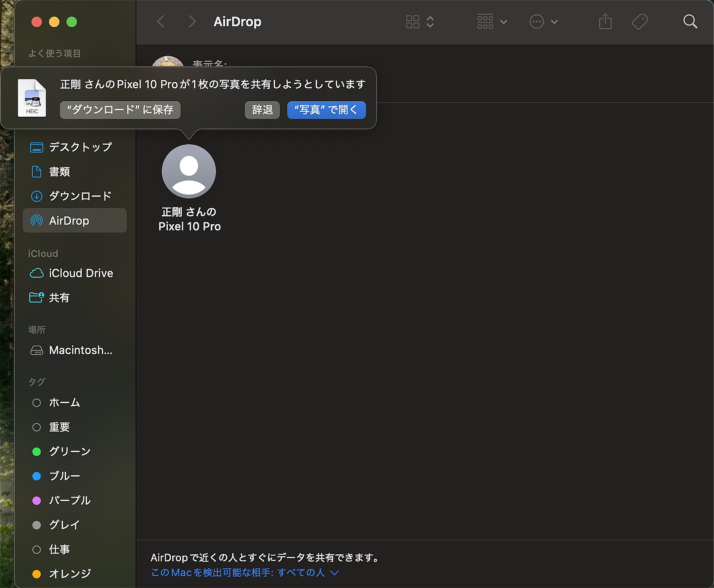Open the more actions ellipsis icon

click(x=536, y=21)
